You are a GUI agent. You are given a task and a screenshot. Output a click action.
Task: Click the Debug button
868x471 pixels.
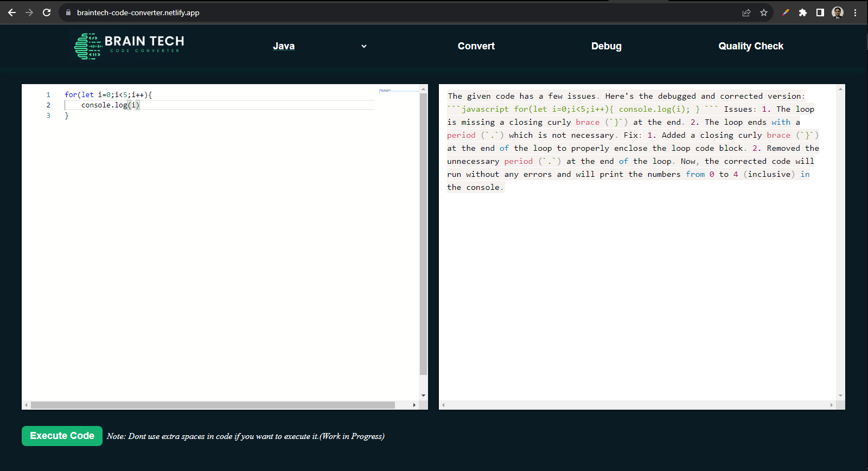[x=607, y=46]
